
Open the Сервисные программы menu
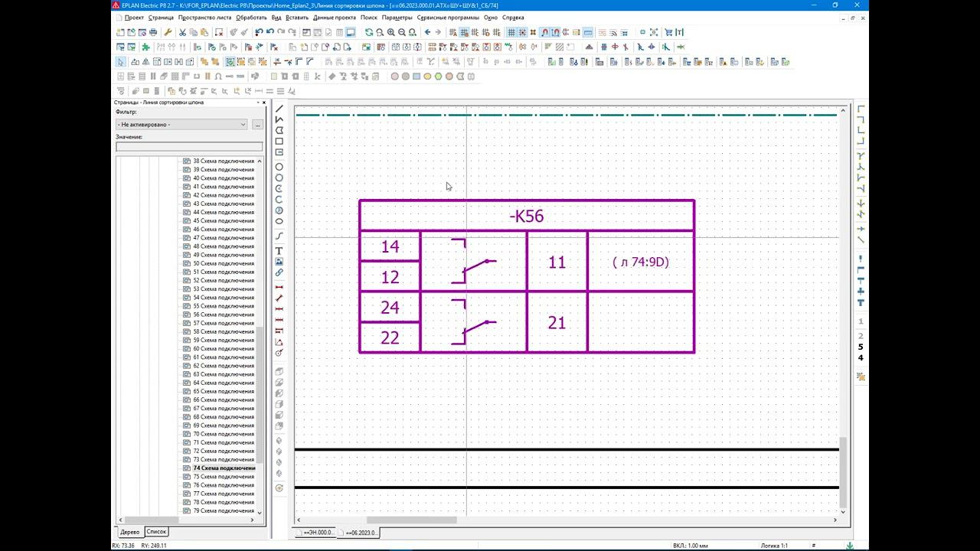(448, 17)
